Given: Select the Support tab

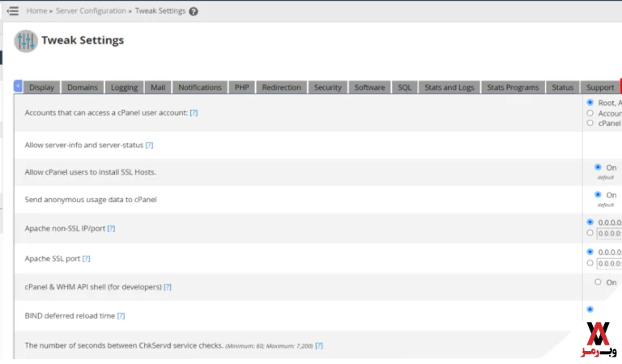Looking at the screenshot, I should (x=600, y=87).
